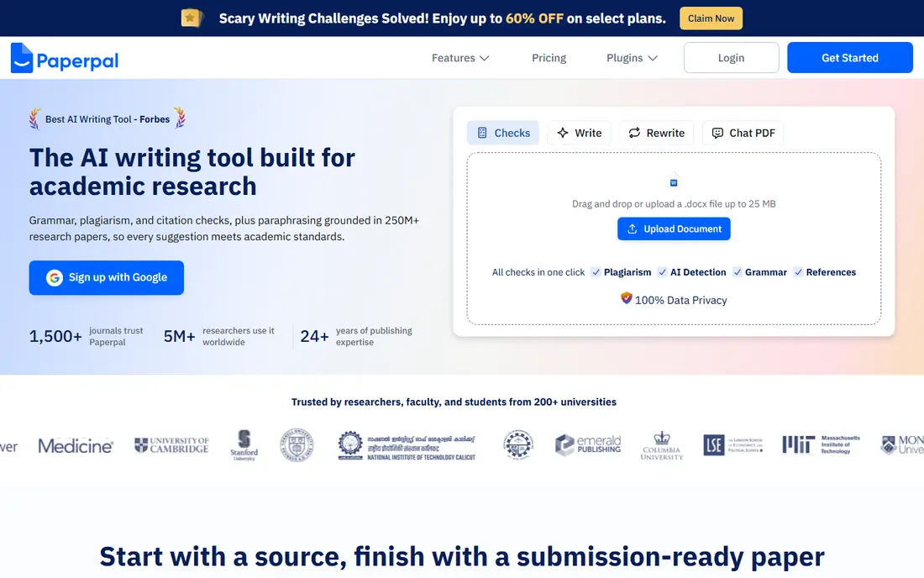Click the 'Trusted by researchers, faculty' heading
924x578 pixels.
click(x=454, y=402)
